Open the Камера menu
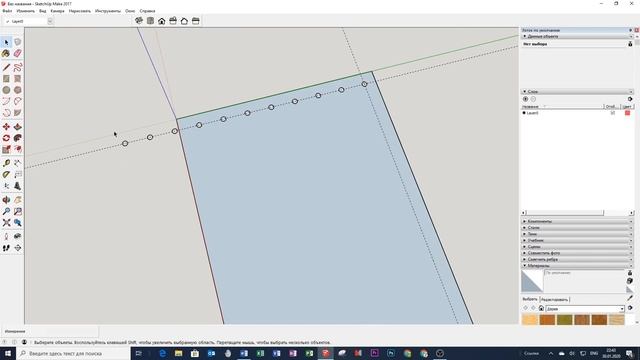Screen dimensions: 640x360 point(58,11)
